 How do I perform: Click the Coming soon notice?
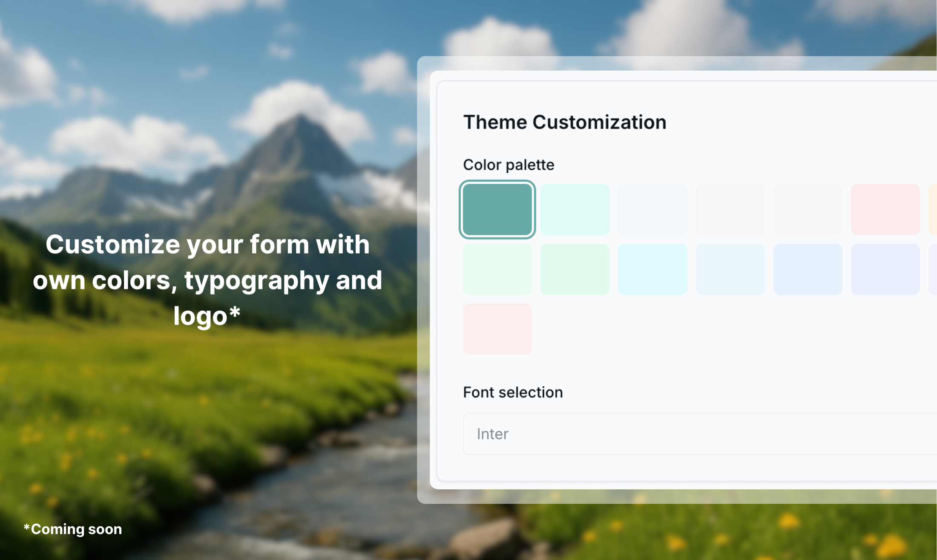[x=73, y=529]
